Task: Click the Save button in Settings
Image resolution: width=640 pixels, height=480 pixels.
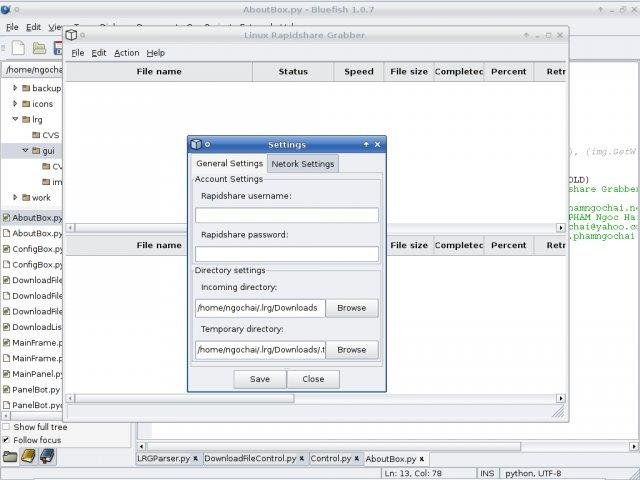Action: pos(260,379)
